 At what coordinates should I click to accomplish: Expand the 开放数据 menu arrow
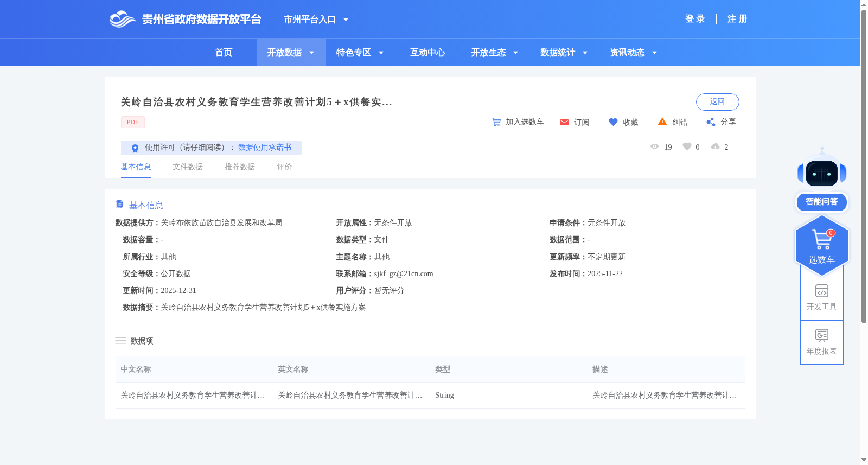[312, 53]
